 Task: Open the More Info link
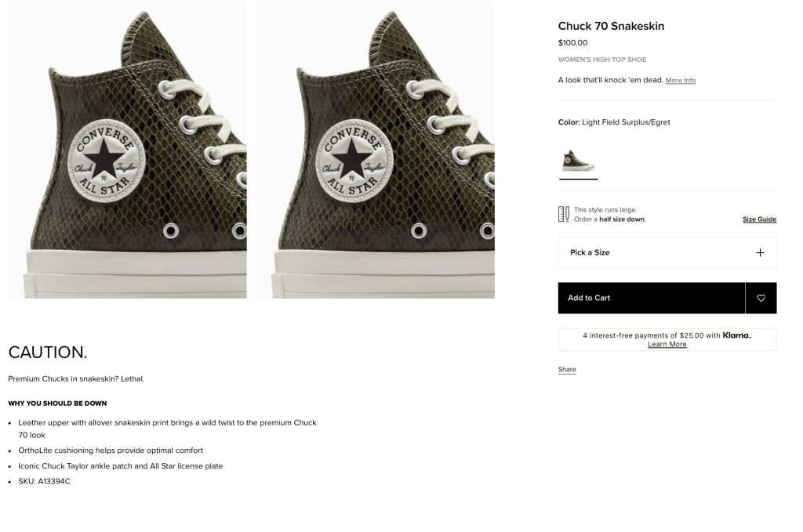click(680, 81)
